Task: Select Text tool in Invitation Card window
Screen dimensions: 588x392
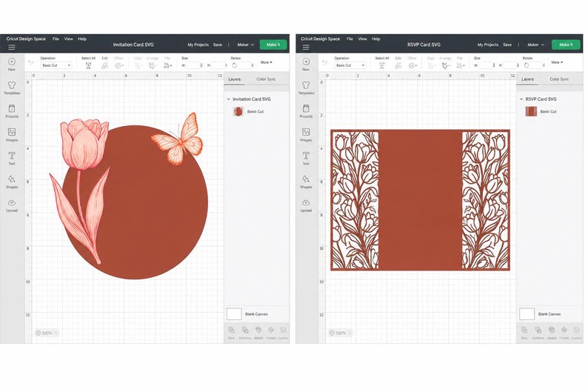Action: (x=12, y=159)
